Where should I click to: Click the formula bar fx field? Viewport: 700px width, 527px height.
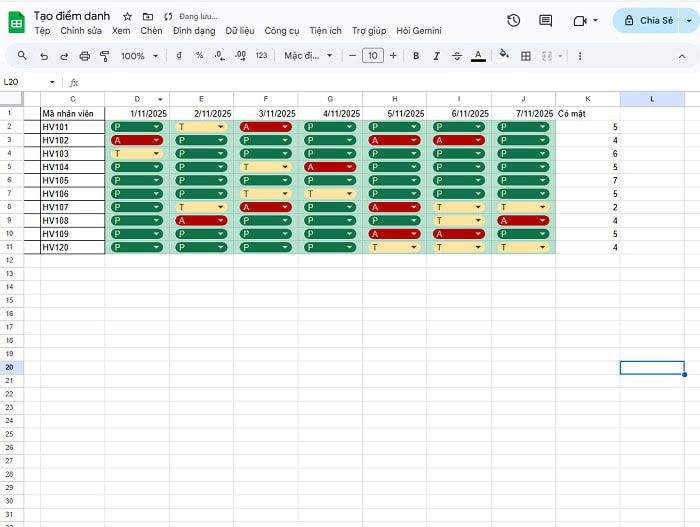pyautogui.click(x=384, y=83)
